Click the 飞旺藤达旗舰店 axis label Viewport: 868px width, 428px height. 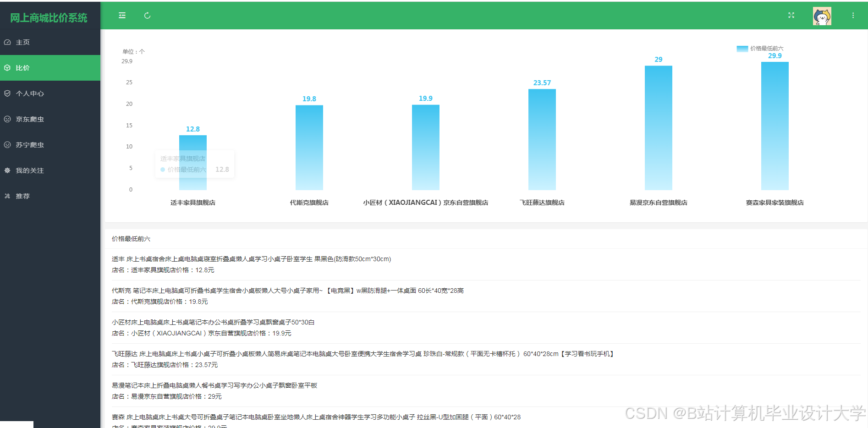pyautogui.click(x=542, y=203)
